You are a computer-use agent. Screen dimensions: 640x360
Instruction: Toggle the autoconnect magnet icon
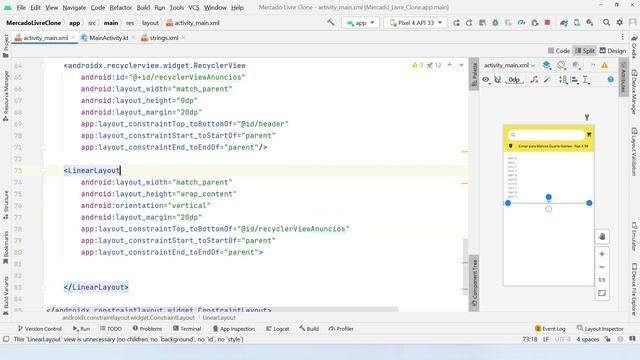(498, 80)
